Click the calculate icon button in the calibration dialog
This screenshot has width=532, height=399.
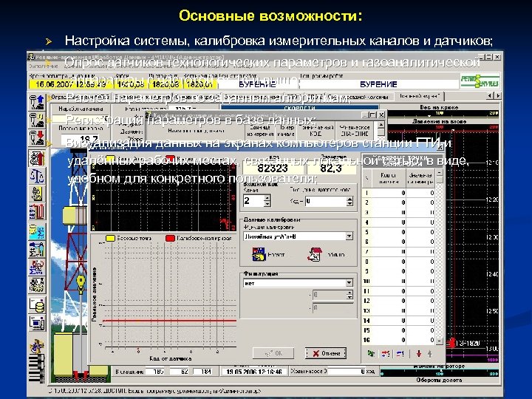[x=259, y=254]
